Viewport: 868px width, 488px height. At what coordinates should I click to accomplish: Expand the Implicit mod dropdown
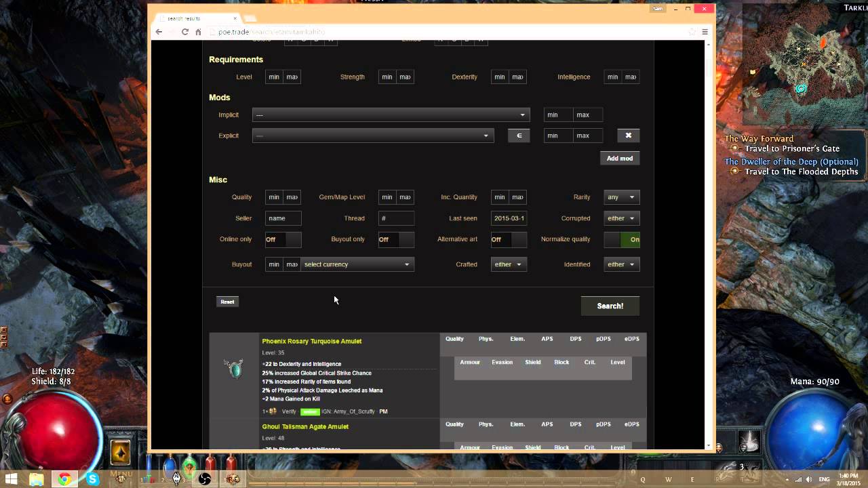point(391,115)
